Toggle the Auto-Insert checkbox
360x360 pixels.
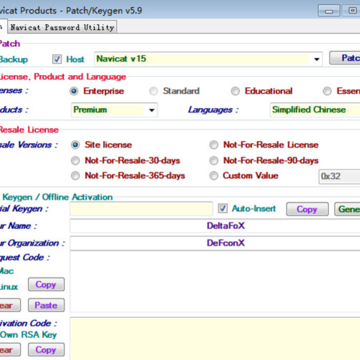(x=222, y=209)
